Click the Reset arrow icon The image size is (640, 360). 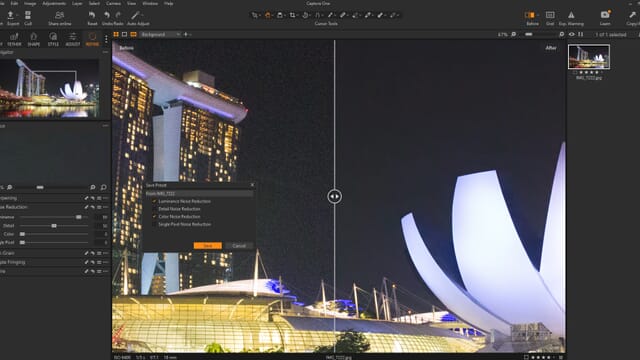coord(92,16)
